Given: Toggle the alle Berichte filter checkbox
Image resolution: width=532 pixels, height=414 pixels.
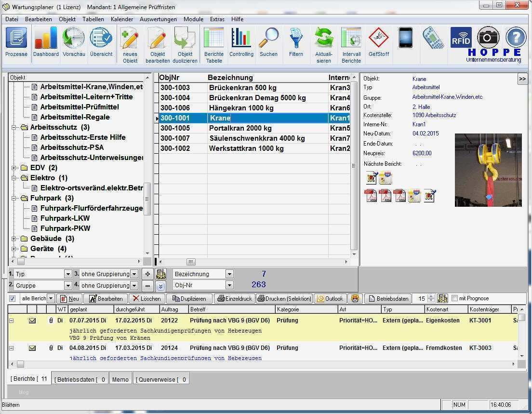Looking at the screenshot, I should point(12,298).
